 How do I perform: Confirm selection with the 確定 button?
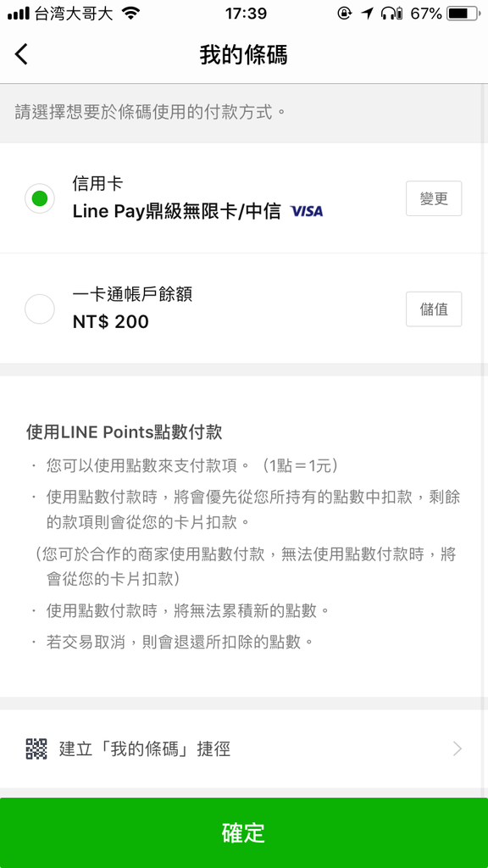click(x=244, y=833)
